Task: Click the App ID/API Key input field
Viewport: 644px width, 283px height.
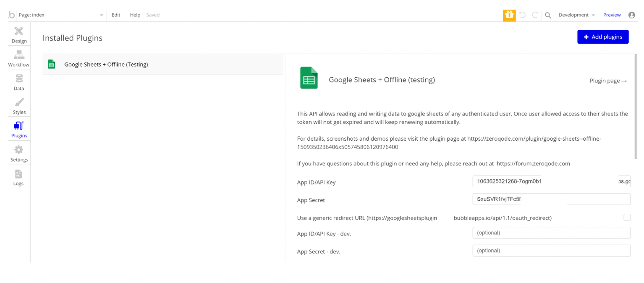Action: (x=551, y=181)
